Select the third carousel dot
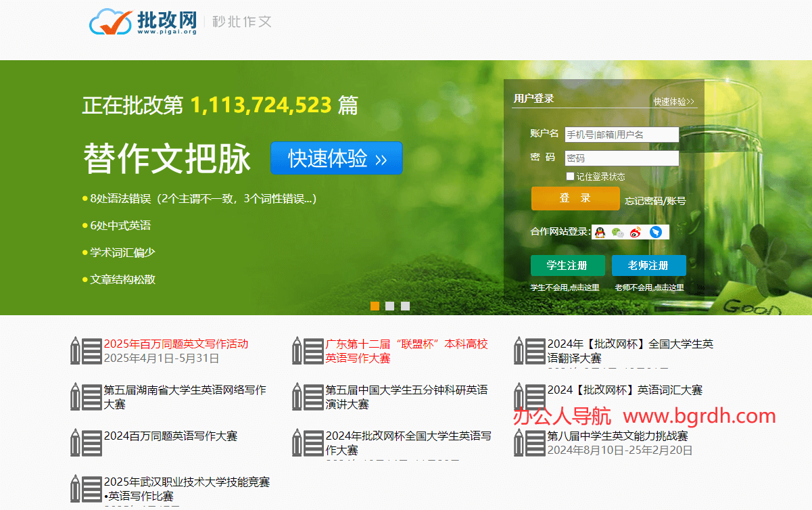Image resolution: width=812 pixels, height=510 pixels. pos(405,306)
